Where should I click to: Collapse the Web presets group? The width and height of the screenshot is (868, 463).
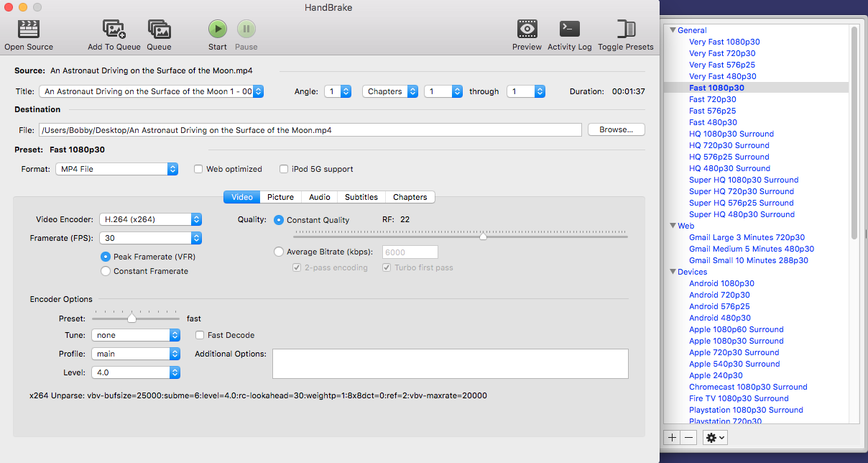click(x=673, y=226)
